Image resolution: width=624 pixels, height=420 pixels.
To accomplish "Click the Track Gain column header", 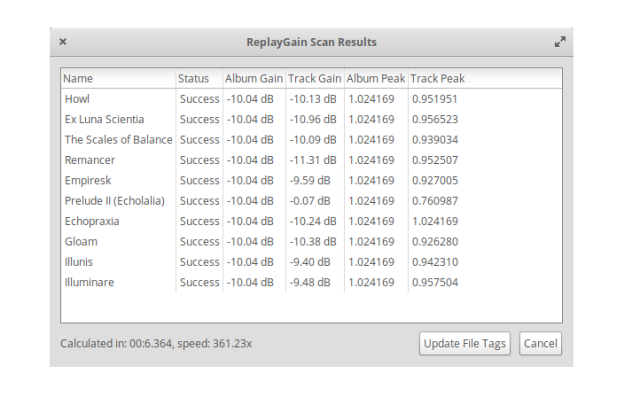I will coord(314,78).
